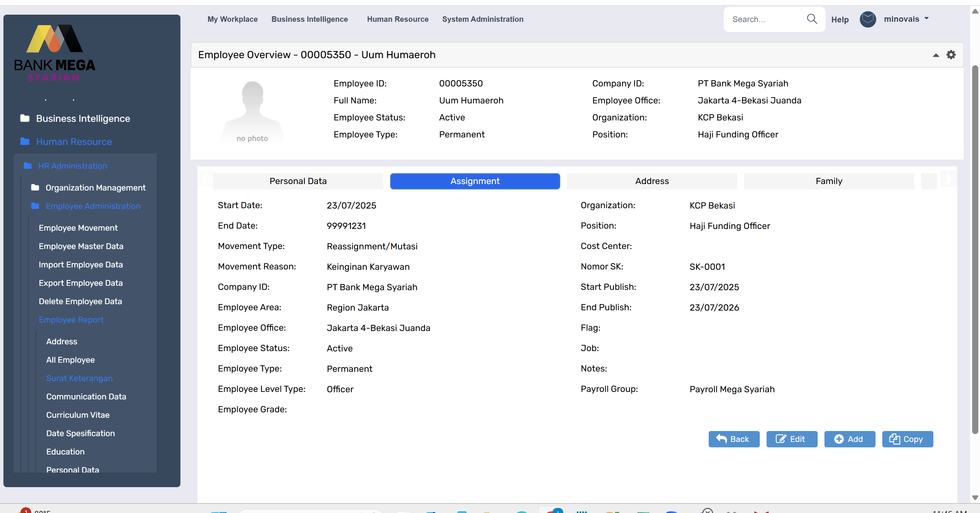
Task: Click the SK-0001 Nomor SK value
Action: (707, 267)
